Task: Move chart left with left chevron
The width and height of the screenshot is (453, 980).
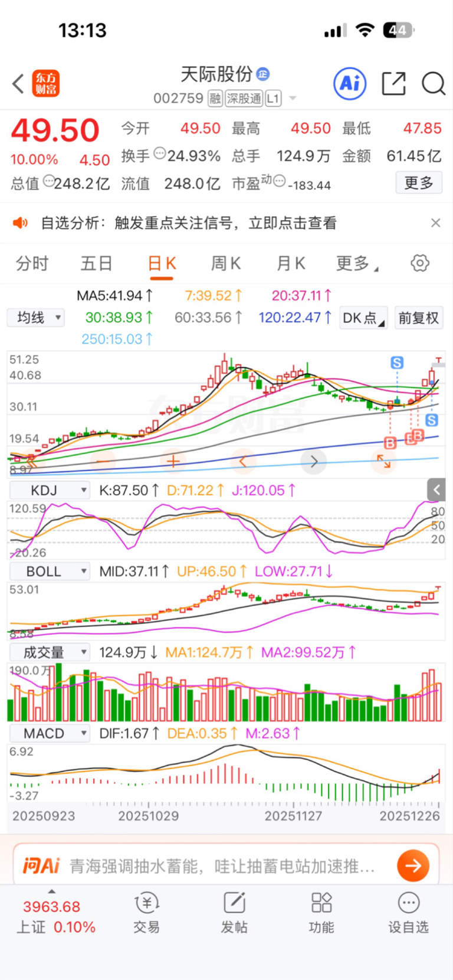Action: (x=243, y=461)
